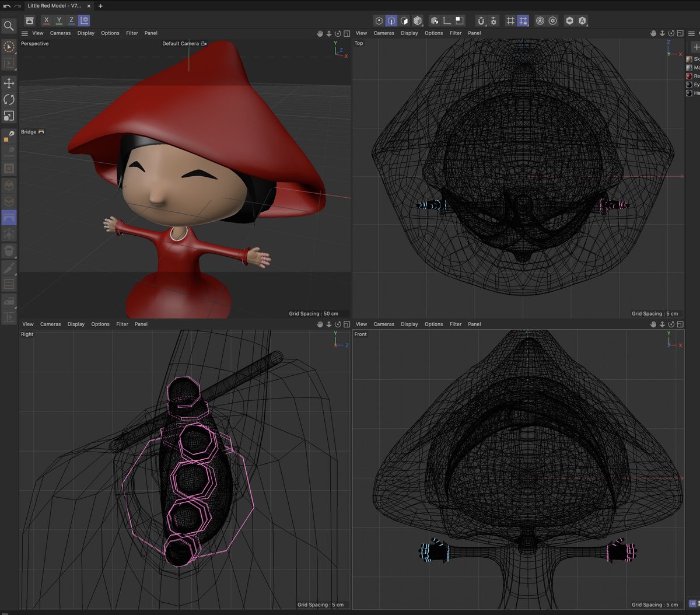This screenshot has height=615, width=700.
Task: Select the Iron tool
Action: 9,301
